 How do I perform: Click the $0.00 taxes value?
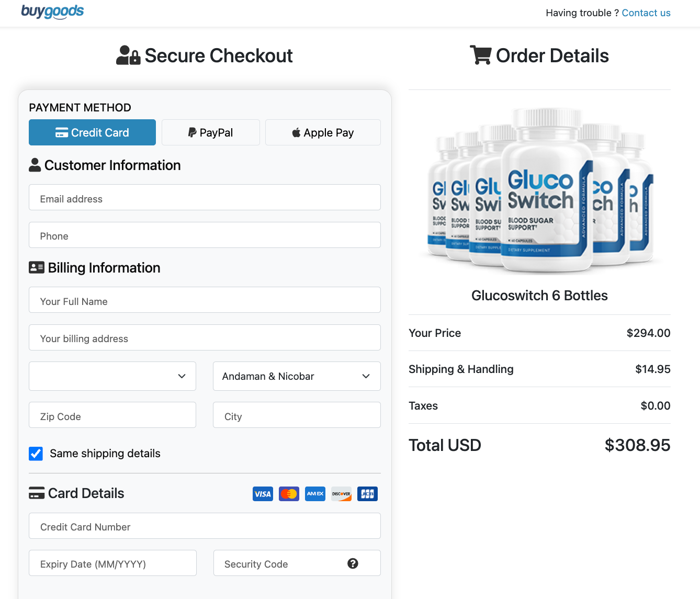(x=656, y=406)
